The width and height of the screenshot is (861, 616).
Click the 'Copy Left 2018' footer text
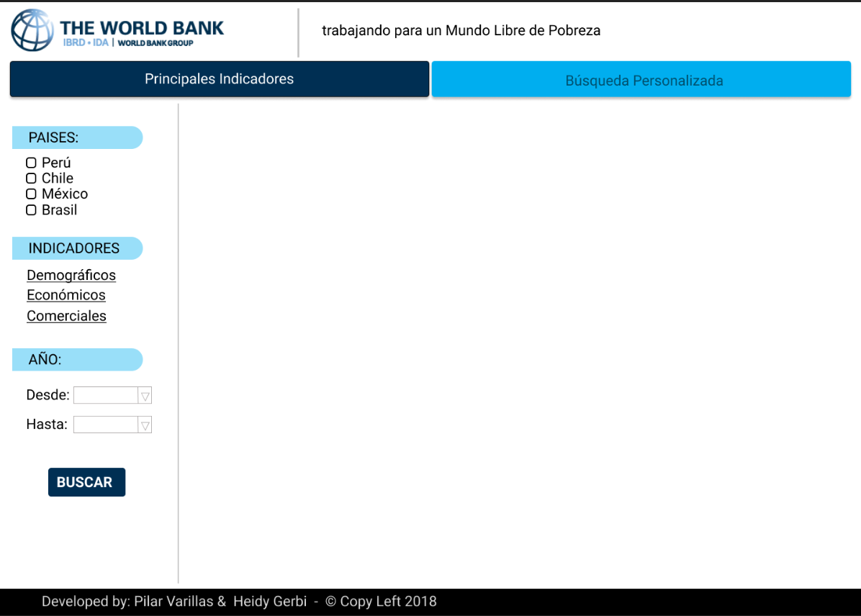click(388, 602)
